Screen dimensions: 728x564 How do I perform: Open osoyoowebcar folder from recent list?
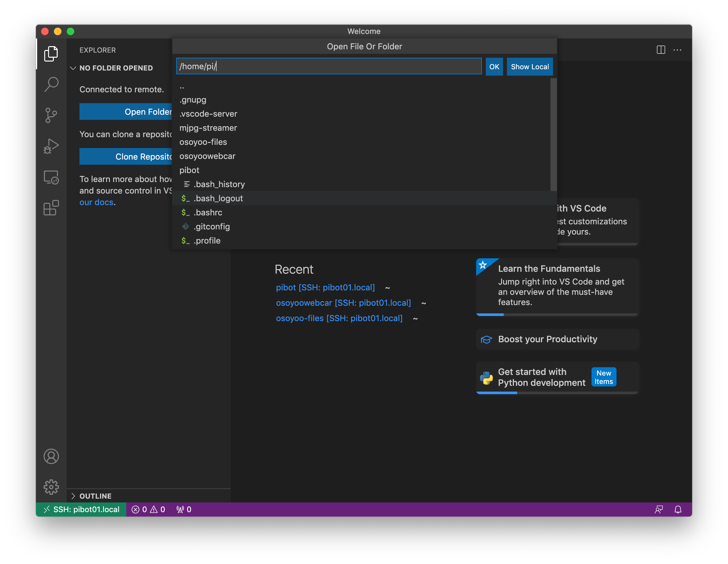point(343,303)
